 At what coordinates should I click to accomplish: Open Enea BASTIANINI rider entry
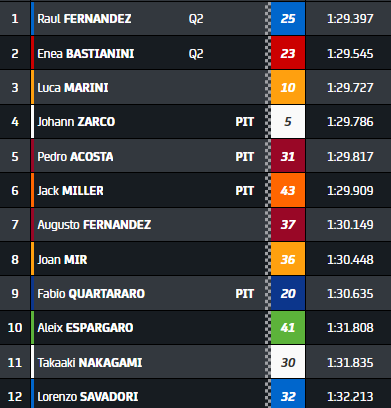195,53
